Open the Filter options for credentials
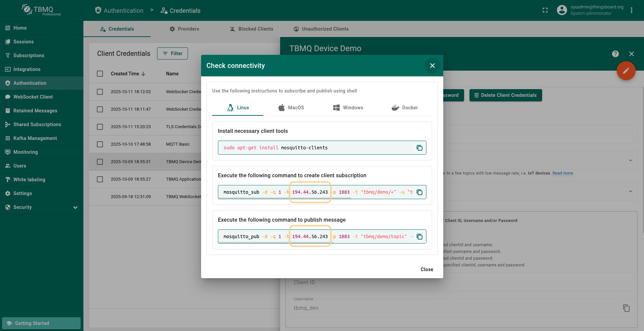 pos(172,53)
